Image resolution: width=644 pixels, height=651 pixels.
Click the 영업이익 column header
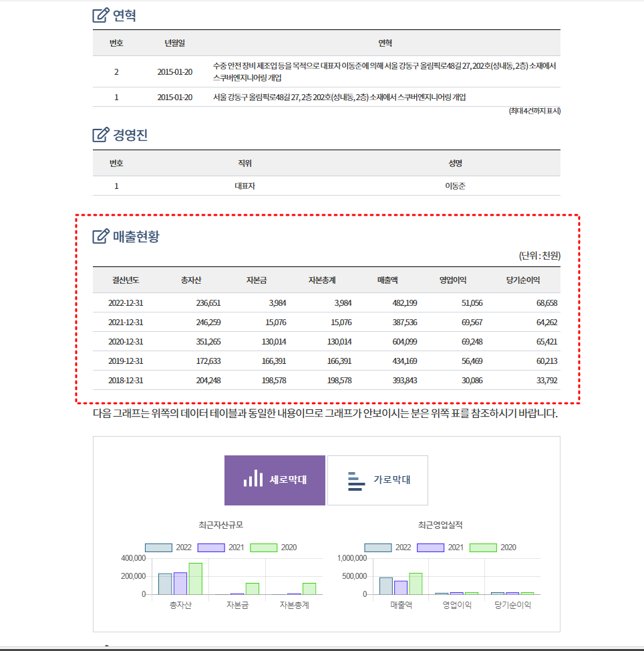point(453,280)
